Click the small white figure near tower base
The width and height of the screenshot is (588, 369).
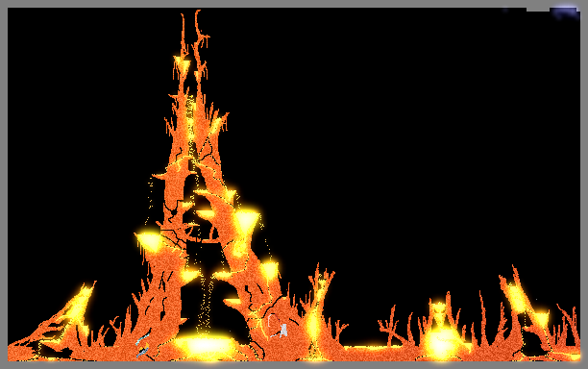283,330
